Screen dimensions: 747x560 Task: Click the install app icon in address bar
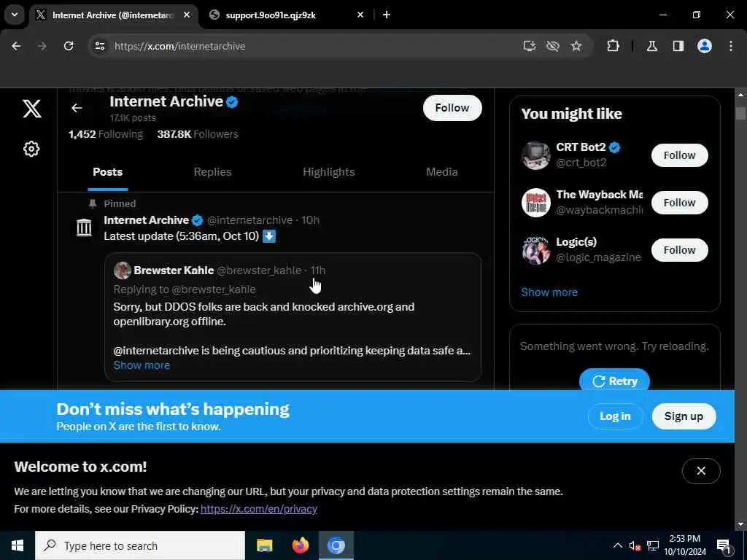click(530, 46)
